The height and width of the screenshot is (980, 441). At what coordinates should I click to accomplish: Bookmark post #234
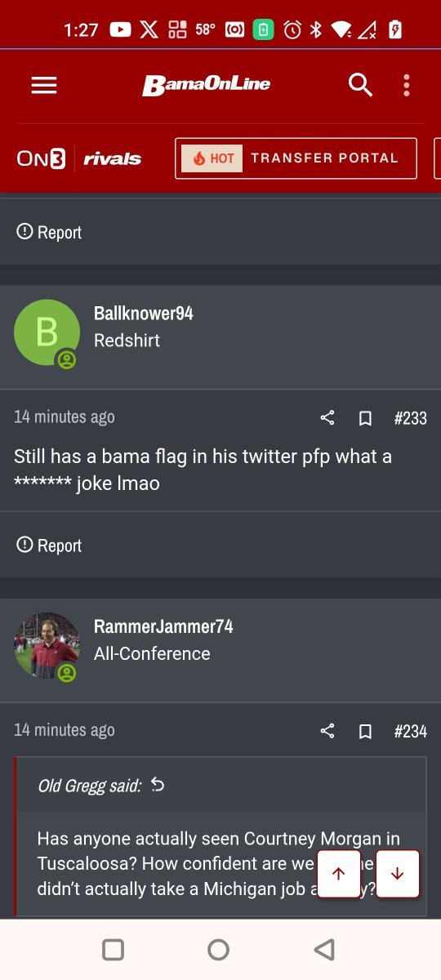(365, 731)
